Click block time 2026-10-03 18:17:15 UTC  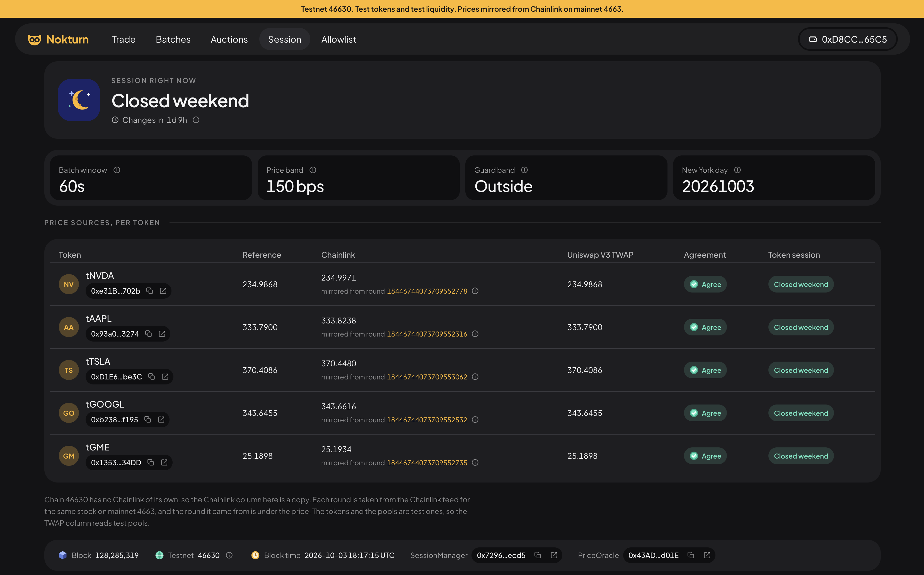349,555
